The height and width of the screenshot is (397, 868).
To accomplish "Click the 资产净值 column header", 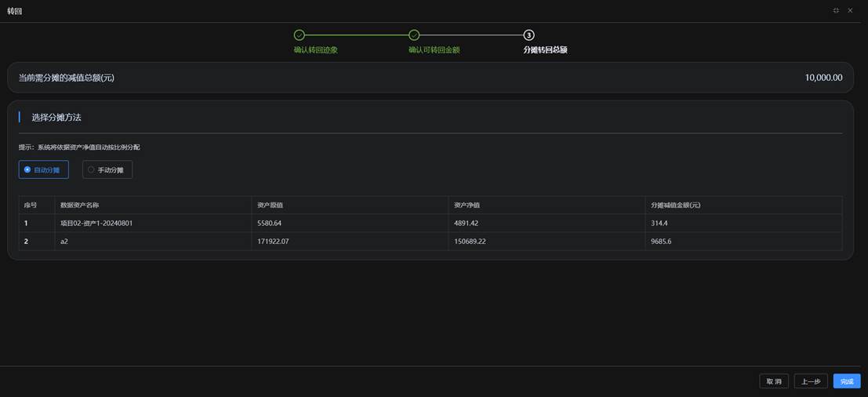I will (x=467, y=206).
